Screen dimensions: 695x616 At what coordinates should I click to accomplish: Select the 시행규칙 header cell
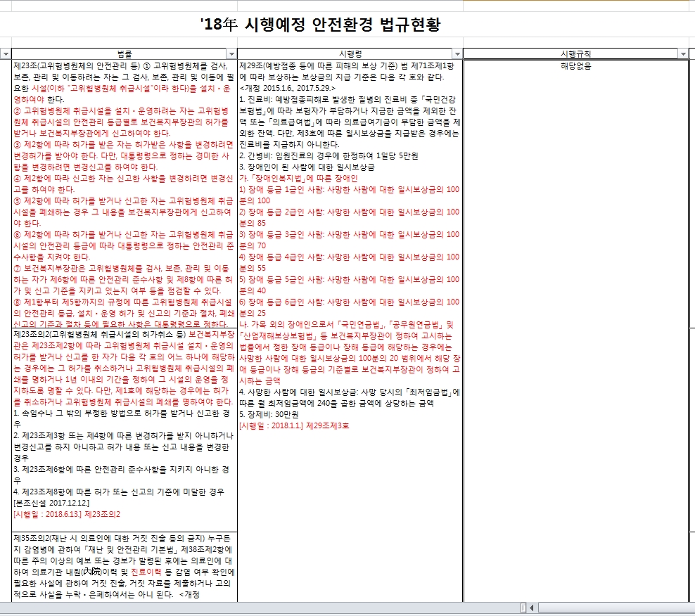click(x=575, y=54)
